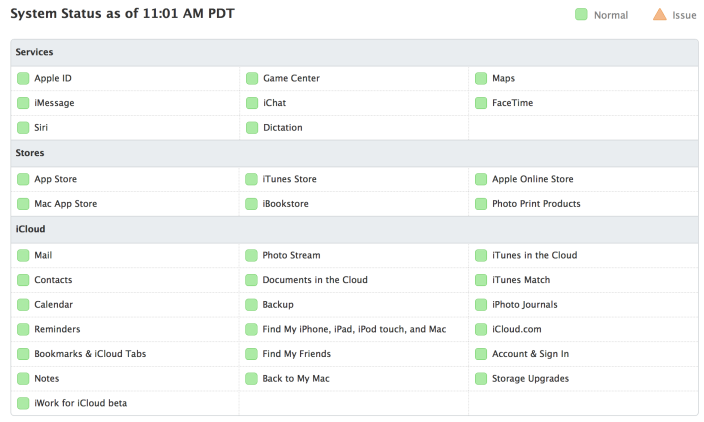This screenshot has height=422, width=704.
Task: Click the green status icon next to Siri
Action: click(x=23, y=128)
